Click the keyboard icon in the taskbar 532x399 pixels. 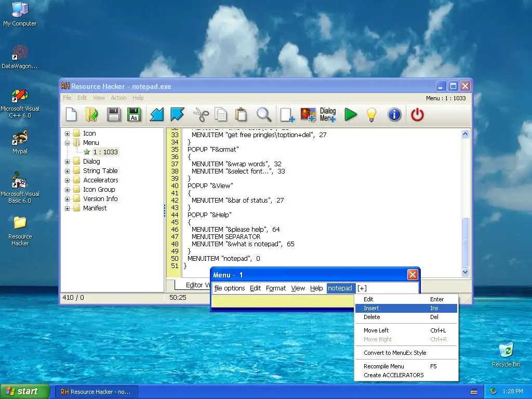coord(474,392)
